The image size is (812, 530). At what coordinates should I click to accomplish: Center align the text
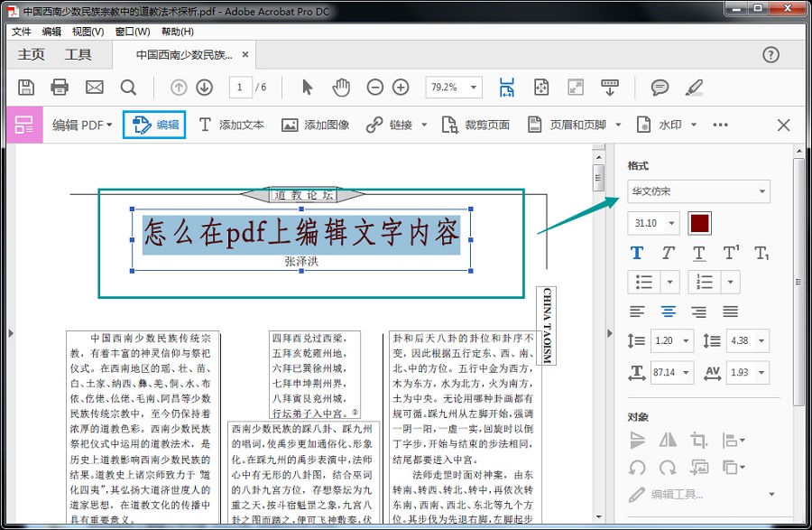pos(668,311)
